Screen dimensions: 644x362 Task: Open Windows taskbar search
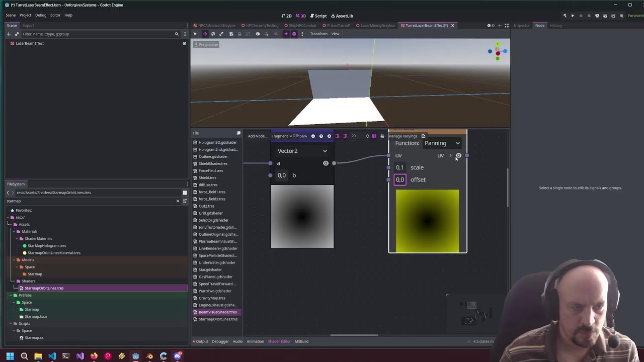[x=24, y=356]
